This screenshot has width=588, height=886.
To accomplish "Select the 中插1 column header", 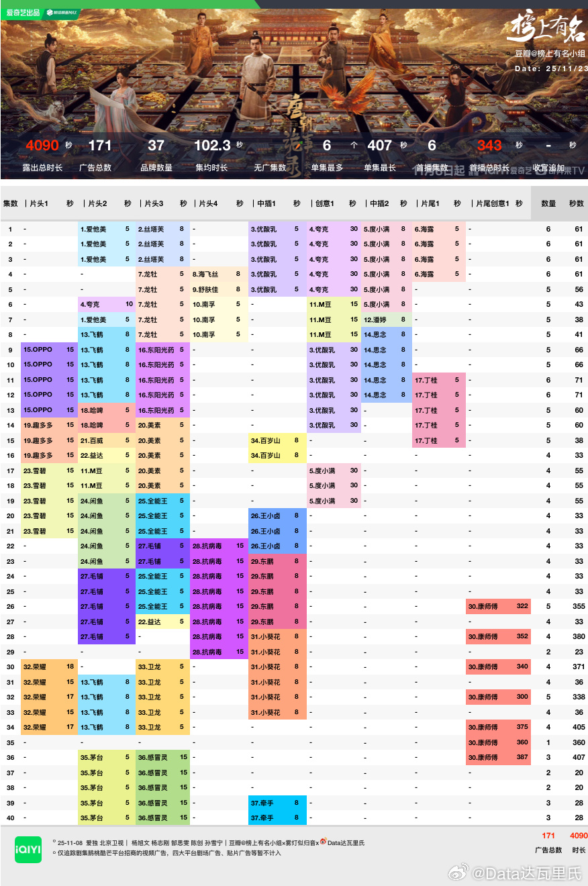I will click(265, 203).
